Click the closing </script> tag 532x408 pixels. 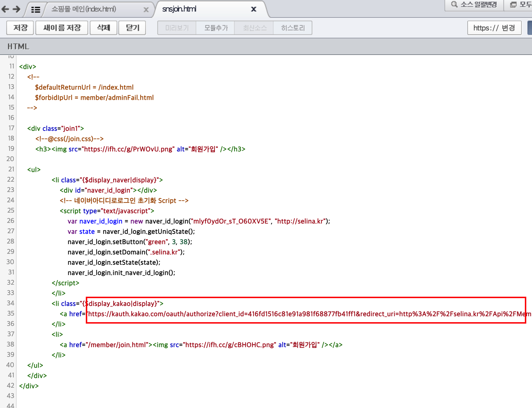(x=65, y=283)
